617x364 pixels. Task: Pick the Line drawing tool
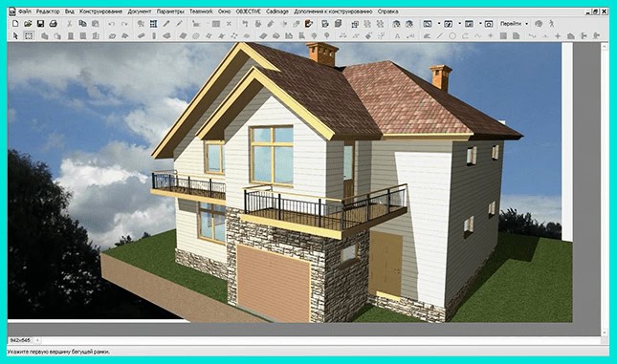click(x=440, y=36)
